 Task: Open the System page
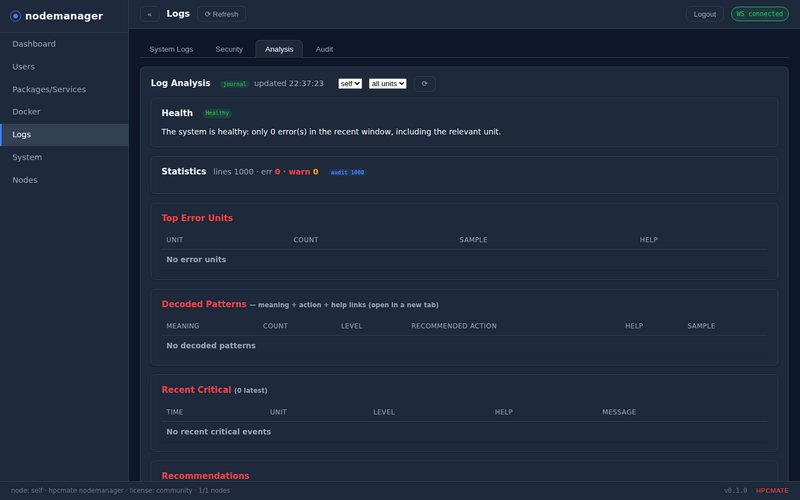pyautogui.click(x=64, y=157)
